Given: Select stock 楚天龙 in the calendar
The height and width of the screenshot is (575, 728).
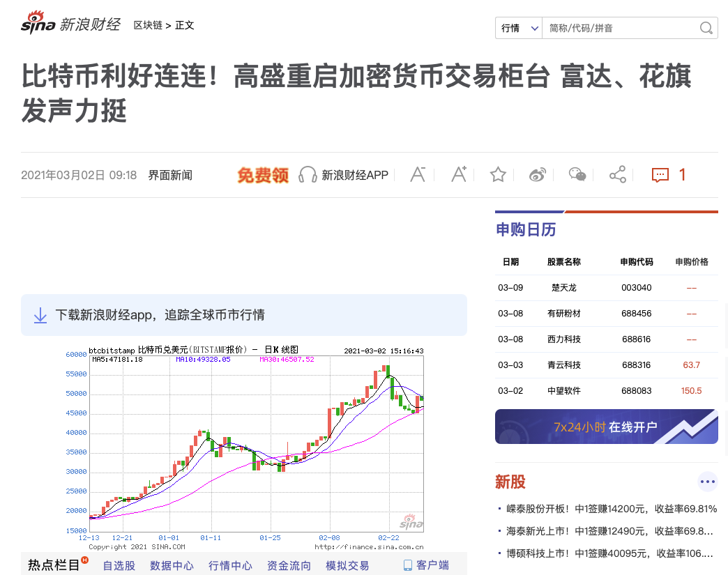Looking at the screenshot, I should 563,288.
